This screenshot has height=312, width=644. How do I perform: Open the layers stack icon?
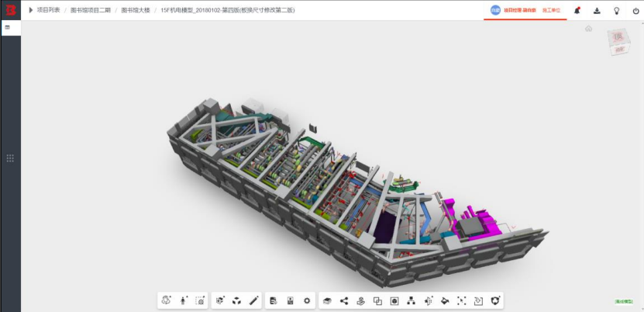coord(327,301)
